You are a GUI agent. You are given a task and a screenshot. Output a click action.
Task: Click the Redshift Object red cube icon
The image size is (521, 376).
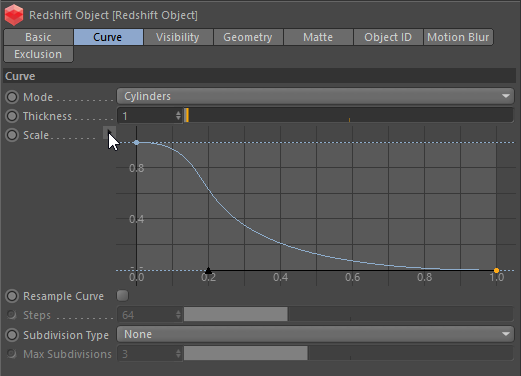tap(14, 15)
